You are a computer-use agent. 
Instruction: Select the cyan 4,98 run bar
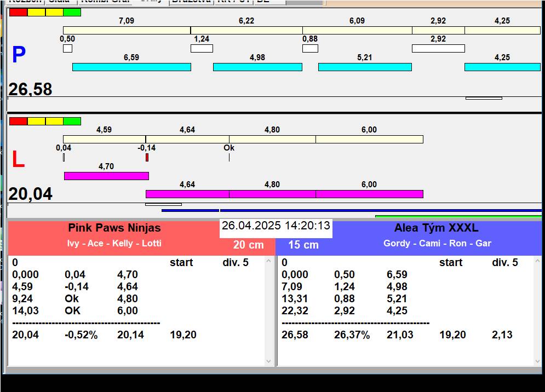click(257, 67)
